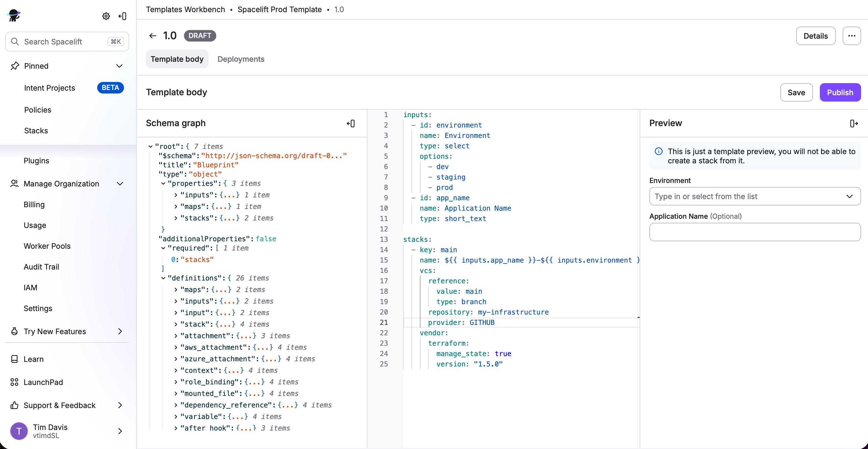Viewport: 868px width, 449px height.
Task: Open the Tim Davis user account menu
Action: tap(67, 431)
